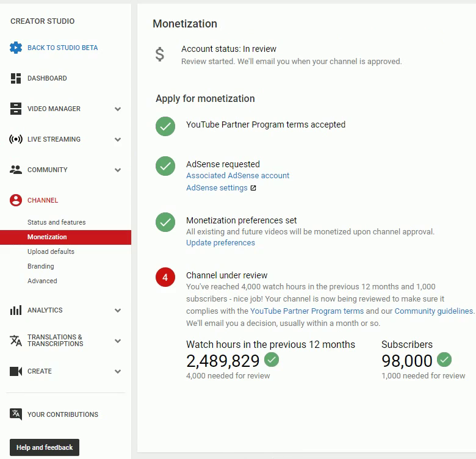476x459 pixels.
Task: Expand the Translations & Transcriptions chevron
Action: [x=118, y=341]
